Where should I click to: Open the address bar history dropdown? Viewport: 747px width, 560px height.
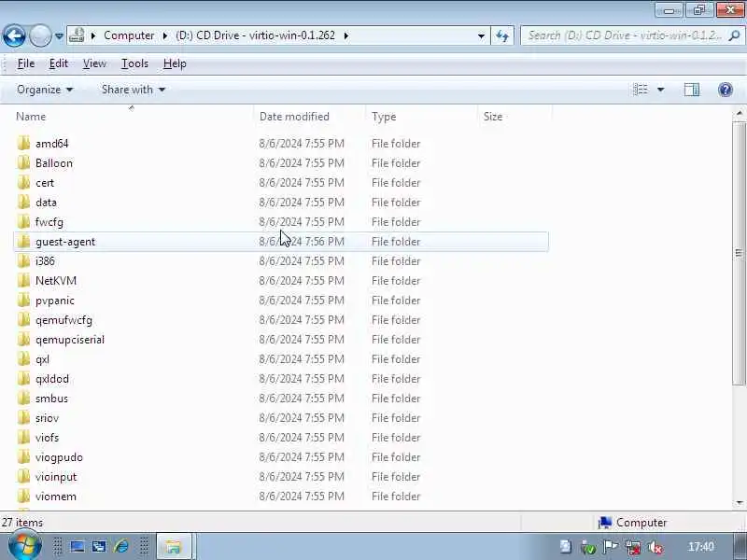coord(481,35)
